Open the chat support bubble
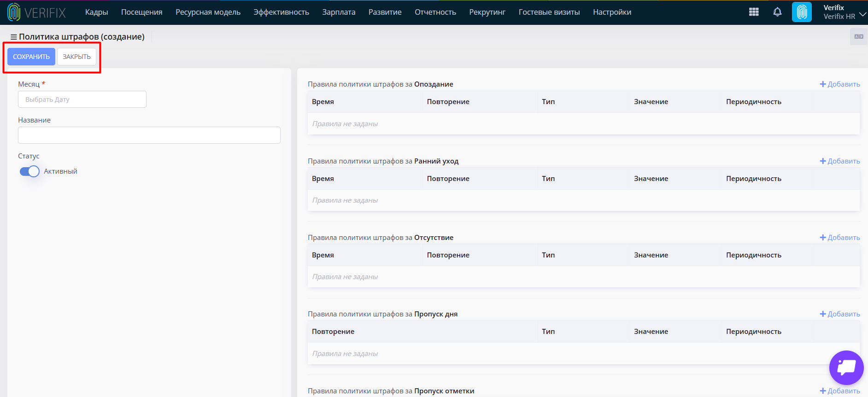The image size is (868, 397). [846, 368]
